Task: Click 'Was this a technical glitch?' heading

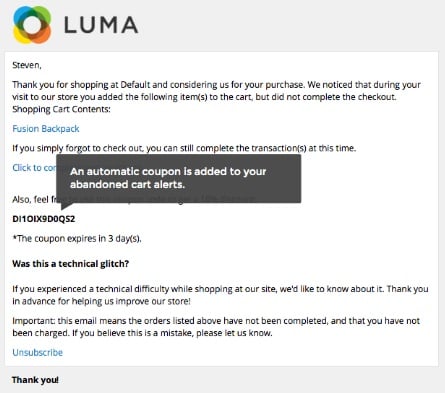Action: click(x=71, y=264)
